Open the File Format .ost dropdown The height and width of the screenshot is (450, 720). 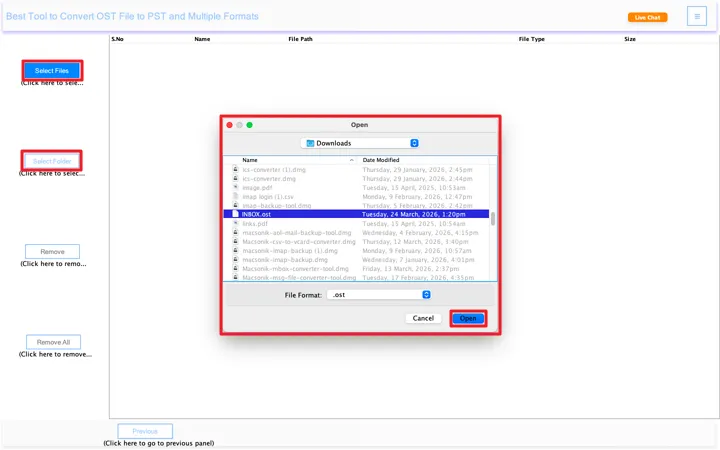pyautogui.click(x=426, y=295)
